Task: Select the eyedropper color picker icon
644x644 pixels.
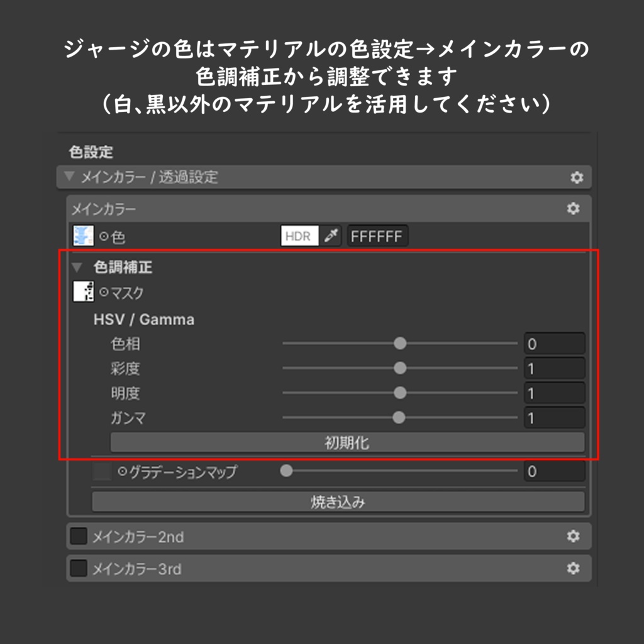Action: (x=331, y=236)
